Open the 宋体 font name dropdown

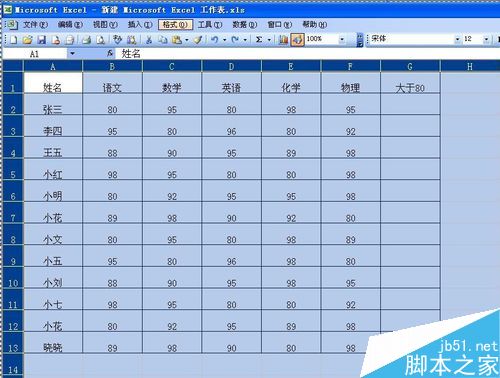click(x=457, y=39)
